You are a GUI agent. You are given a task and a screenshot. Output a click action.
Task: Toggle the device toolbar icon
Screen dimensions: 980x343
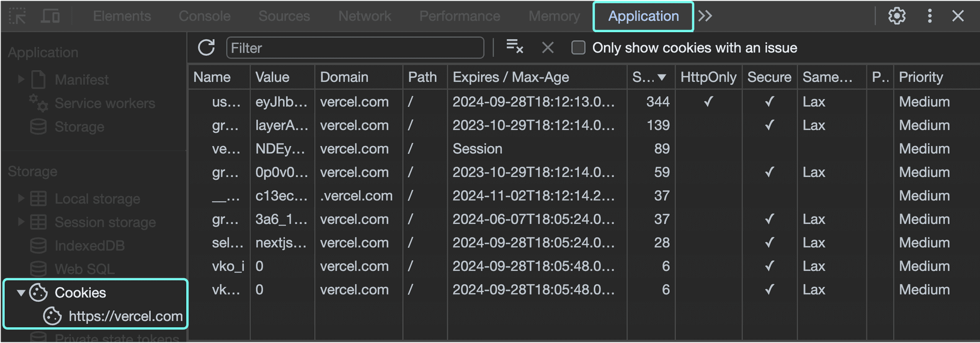[x=50, y=16]
